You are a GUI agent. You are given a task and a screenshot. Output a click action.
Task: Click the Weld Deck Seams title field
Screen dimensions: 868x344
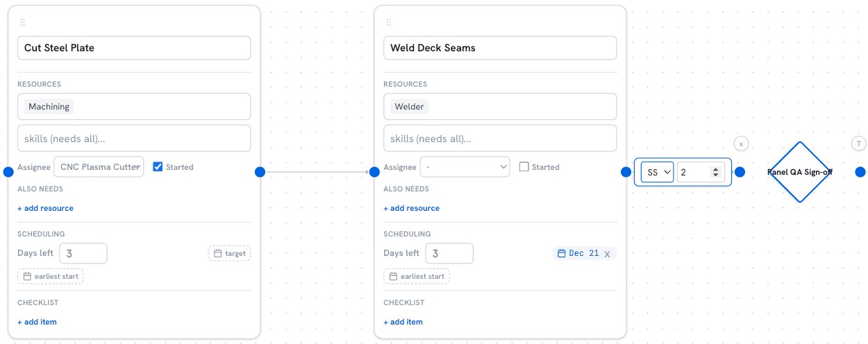(x=500, y=48)
